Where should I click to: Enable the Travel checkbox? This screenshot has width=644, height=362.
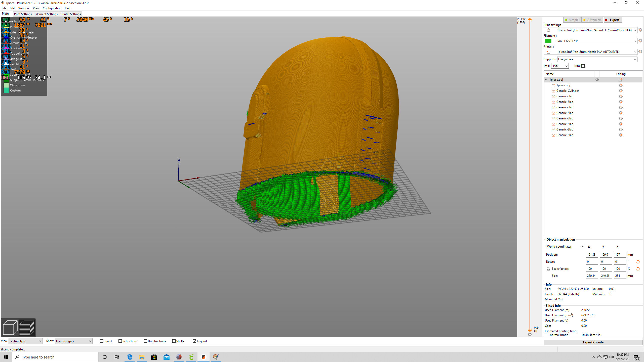pyautogui.click(x=102, y=341)
